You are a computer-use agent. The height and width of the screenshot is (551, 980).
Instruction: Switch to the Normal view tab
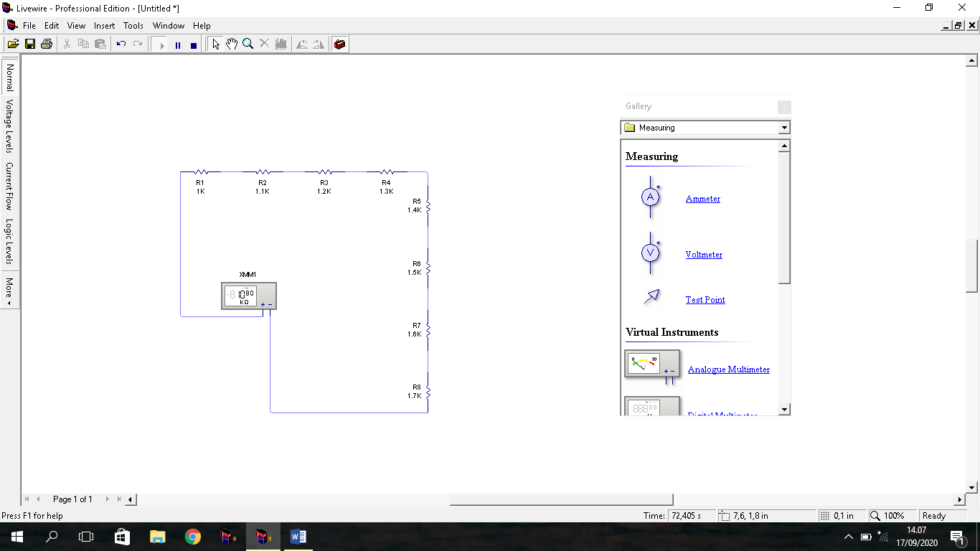coord(9,77)
